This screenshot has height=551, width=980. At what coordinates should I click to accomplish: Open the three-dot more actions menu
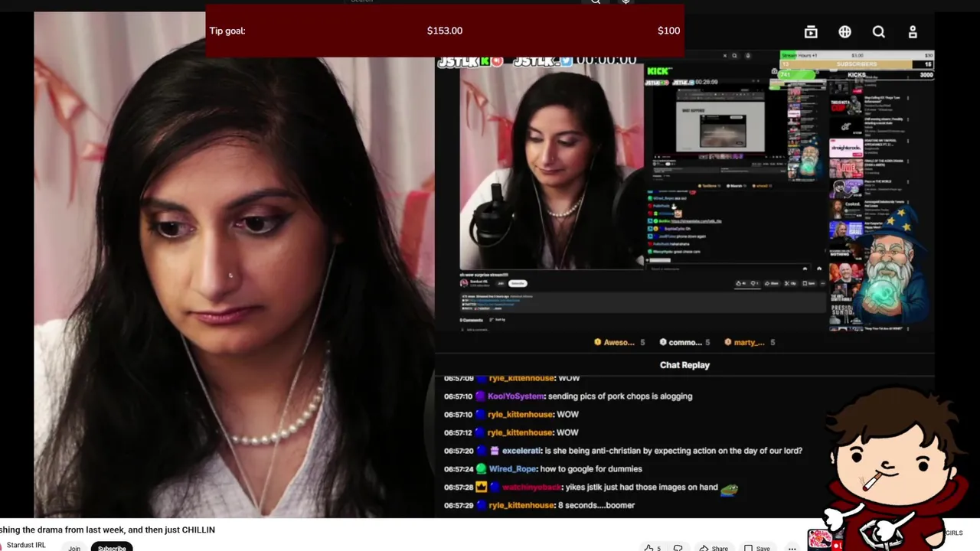coord(792,548)
